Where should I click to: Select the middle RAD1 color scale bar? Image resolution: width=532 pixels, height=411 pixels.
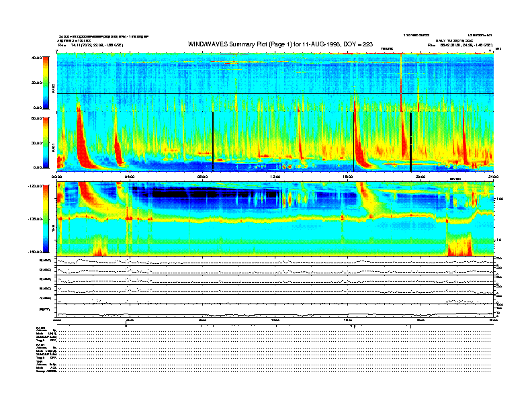(x=46, y=143)
